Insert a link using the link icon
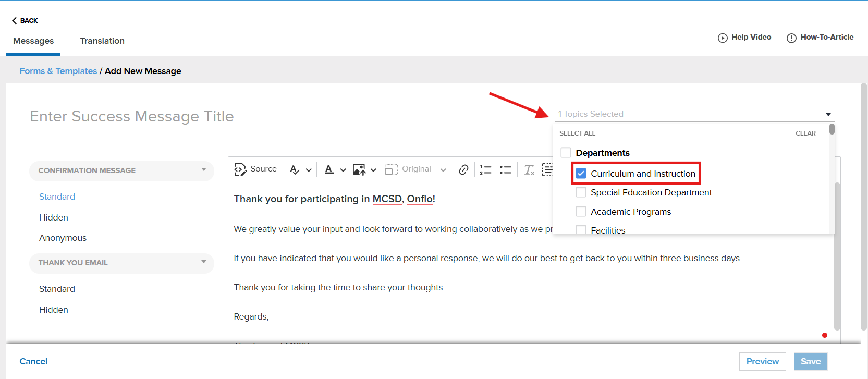 click(x=463, y=169)
